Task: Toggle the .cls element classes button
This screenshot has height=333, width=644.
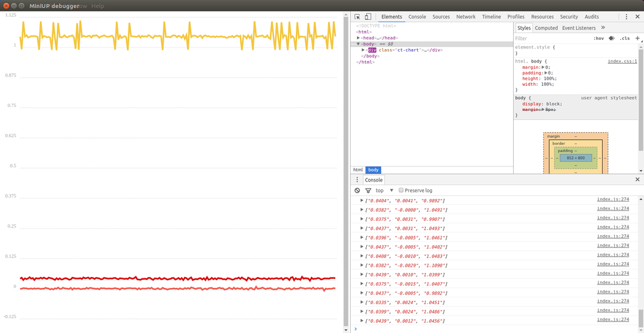Action: point(624,38)
